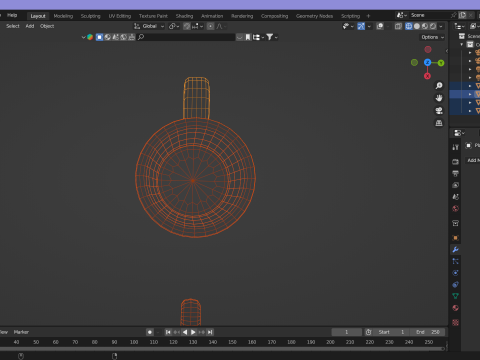
Task: Open the Object Data mesh tab
Action: tap(455, 296)
